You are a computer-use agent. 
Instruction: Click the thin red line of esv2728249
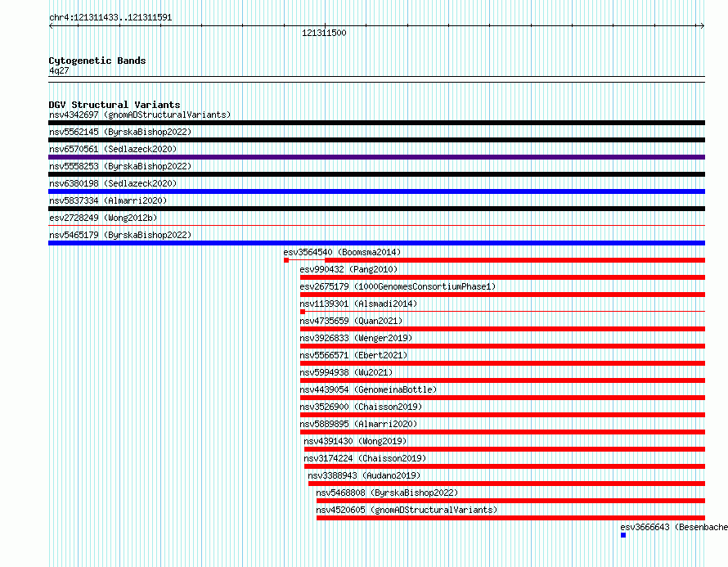coord(376,226)
